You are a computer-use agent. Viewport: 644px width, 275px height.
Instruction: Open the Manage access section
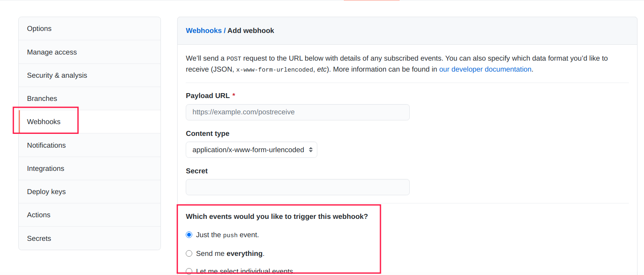coord(52,52)
